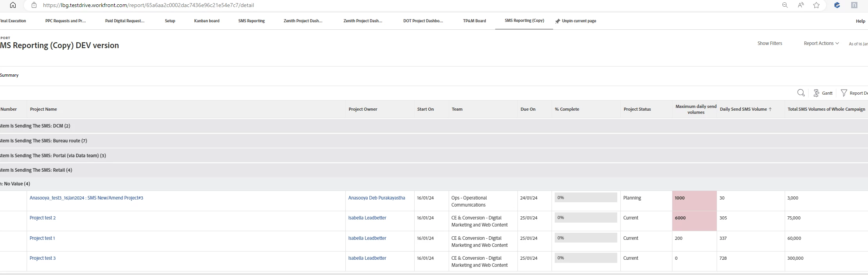Click Unpin current page
The height and width of the screenshot is (275, 868).
[579, 21]
